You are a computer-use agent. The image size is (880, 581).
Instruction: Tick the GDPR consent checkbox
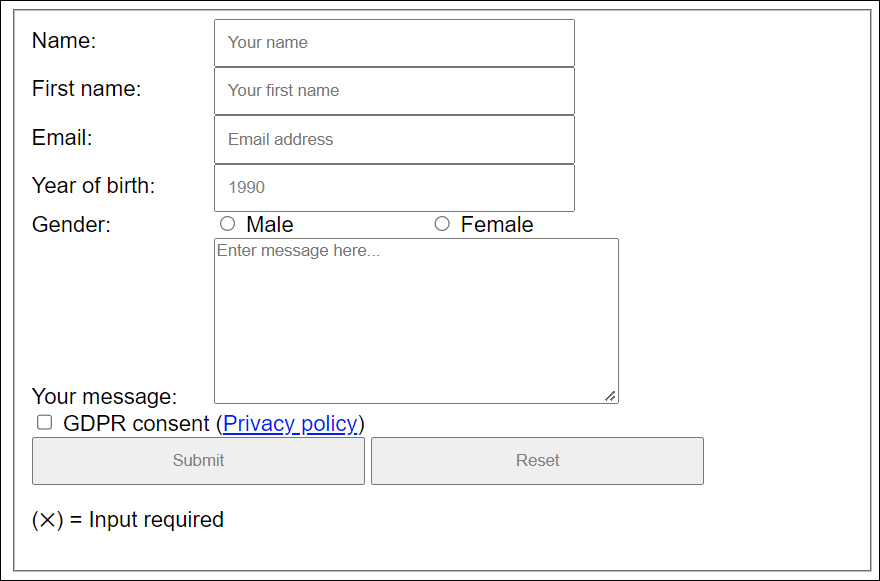tap(45, 422)
